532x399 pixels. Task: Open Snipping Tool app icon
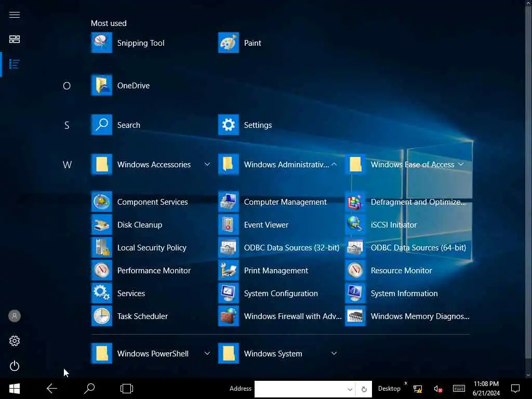(101, 43)
